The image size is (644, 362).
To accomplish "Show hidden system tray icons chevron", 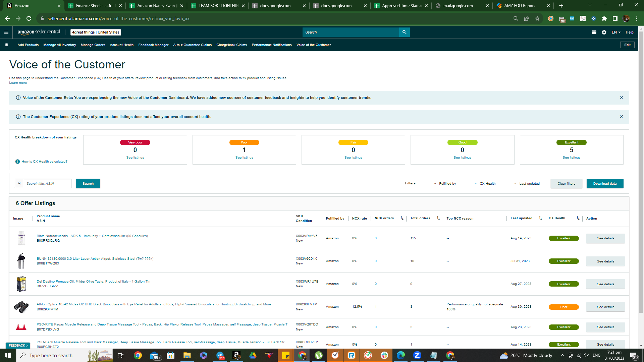I will coord(562,355).
